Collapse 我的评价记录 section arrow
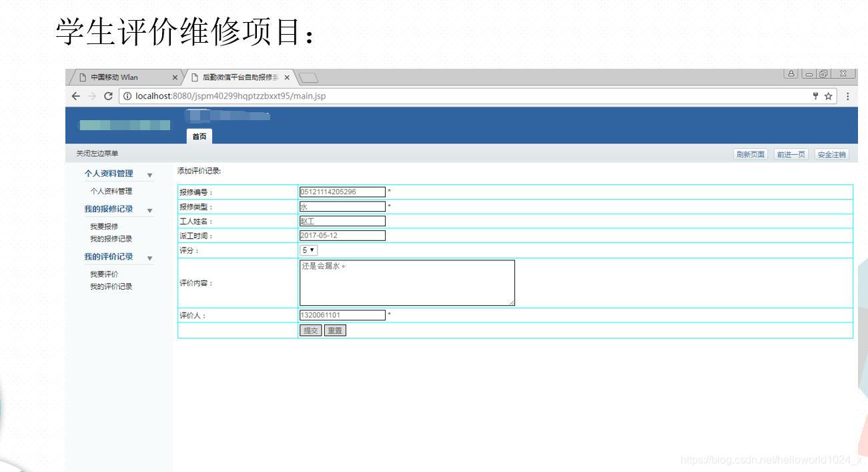This screenshot has height=472, width=868. point(149,258)
